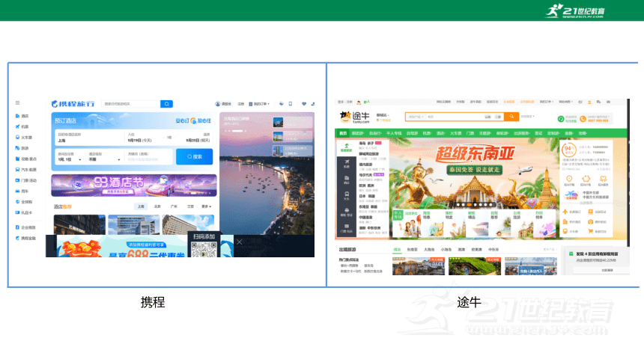The width and height of the screenshot is (644, 362).
Task: Click the Ctrip blue search magnifier button
Action: click(166, 104)
